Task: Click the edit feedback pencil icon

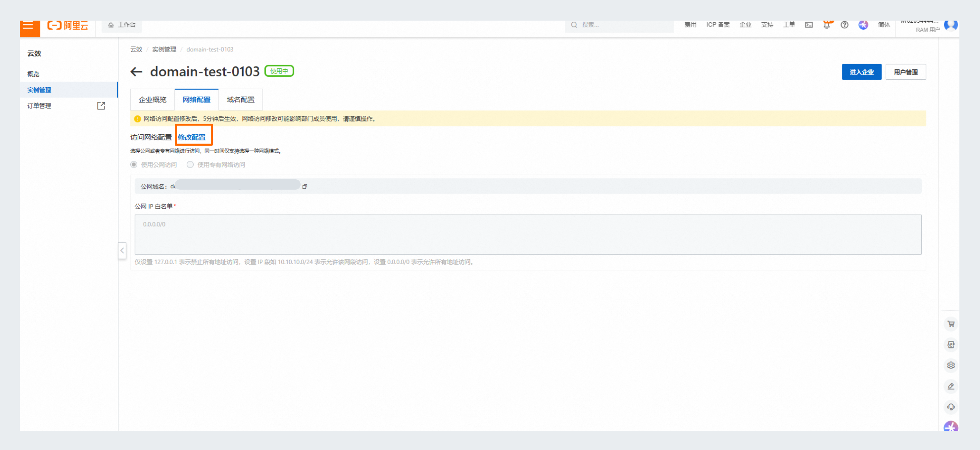Action: tap(951, 386)
